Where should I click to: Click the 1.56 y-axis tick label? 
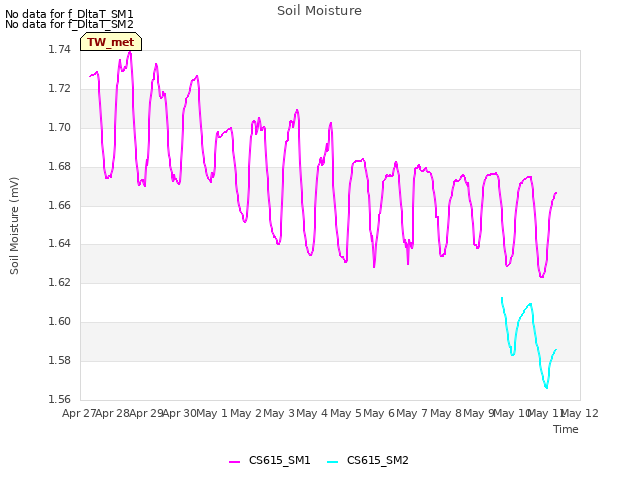[x=60, y=399]
